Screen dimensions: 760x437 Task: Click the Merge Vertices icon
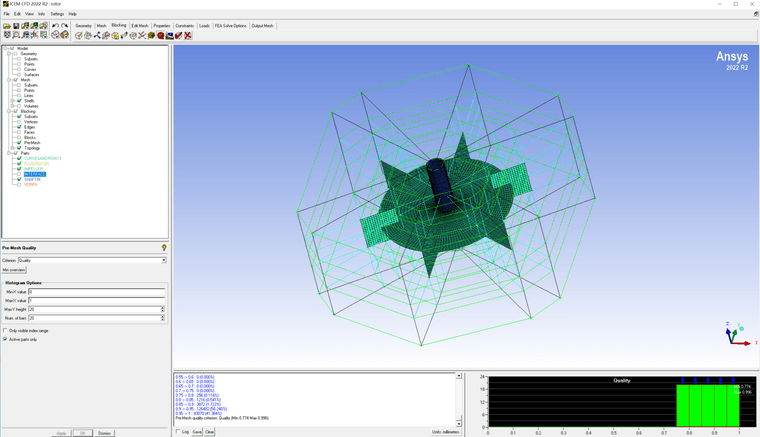tap(97, 35)
